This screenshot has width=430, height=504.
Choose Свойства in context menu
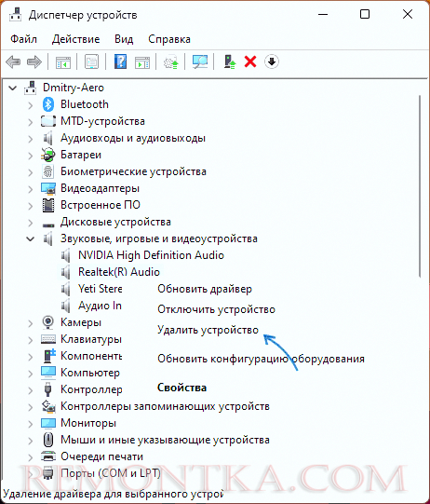[181, 388]
